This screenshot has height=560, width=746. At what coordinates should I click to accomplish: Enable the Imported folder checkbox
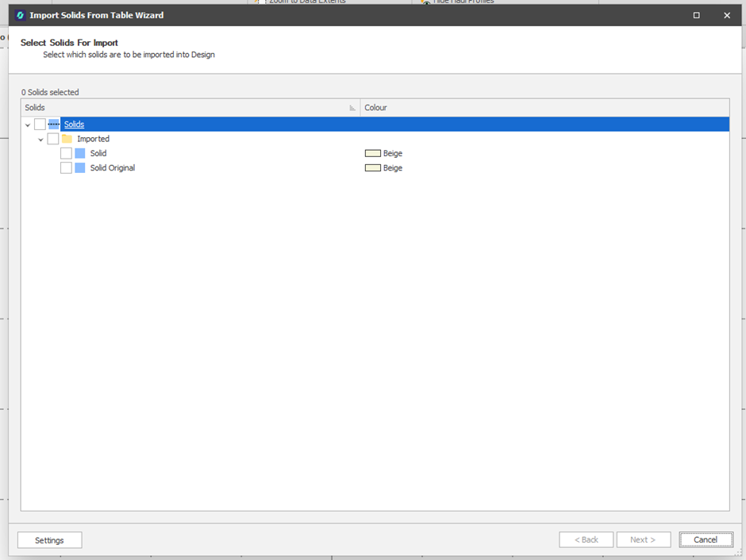pyautogui.click(x=52, y=139)
